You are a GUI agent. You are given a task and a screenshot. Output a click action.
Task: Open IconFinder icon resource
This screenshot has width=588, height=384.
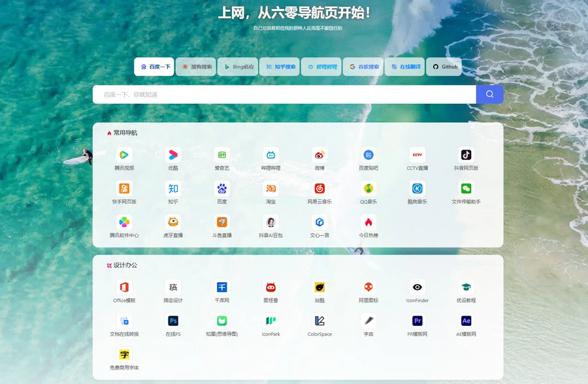417,291
